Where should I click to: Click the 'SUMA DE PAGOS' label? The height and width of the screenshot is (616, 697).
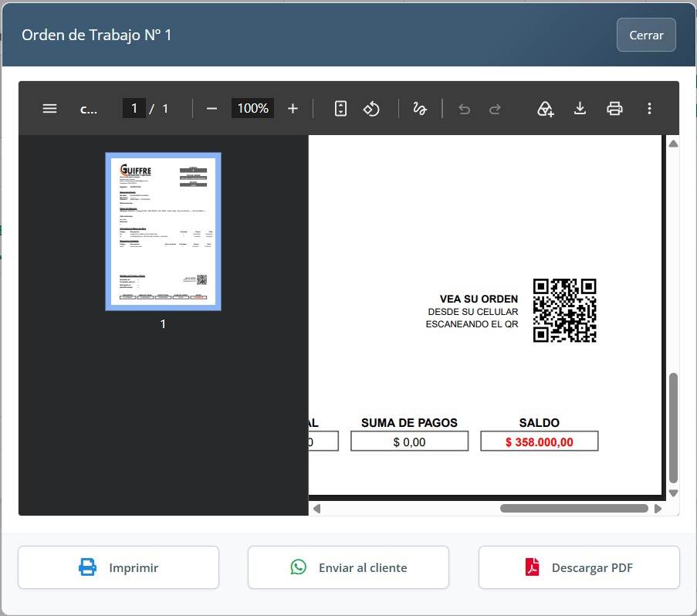point(409,423)
